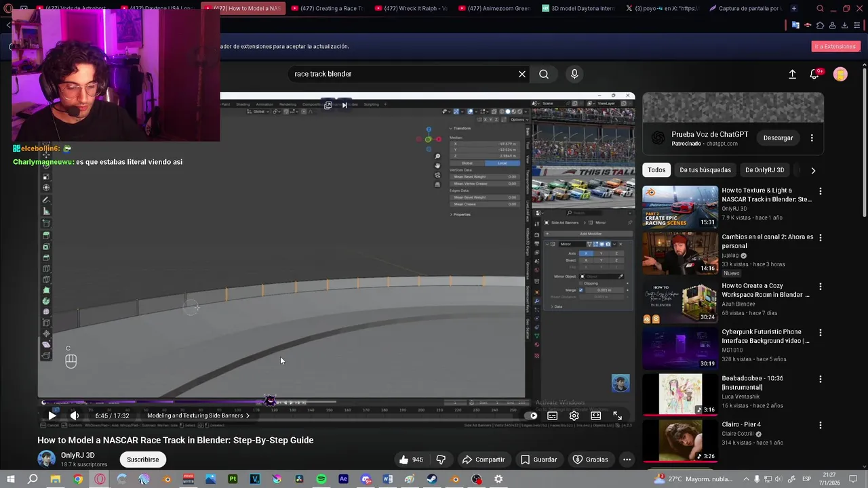Open the OnlyRJ 3D channel avatar
The height and width of the screenshot is (488, 868).
(46, 459)
